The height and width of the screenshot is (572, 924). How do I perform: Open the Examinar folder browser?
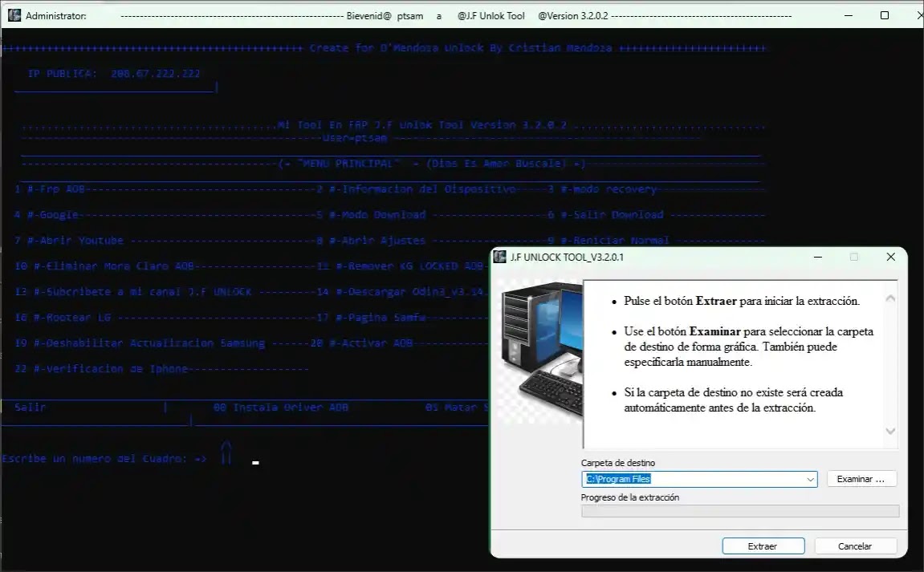tap(861, 479)
